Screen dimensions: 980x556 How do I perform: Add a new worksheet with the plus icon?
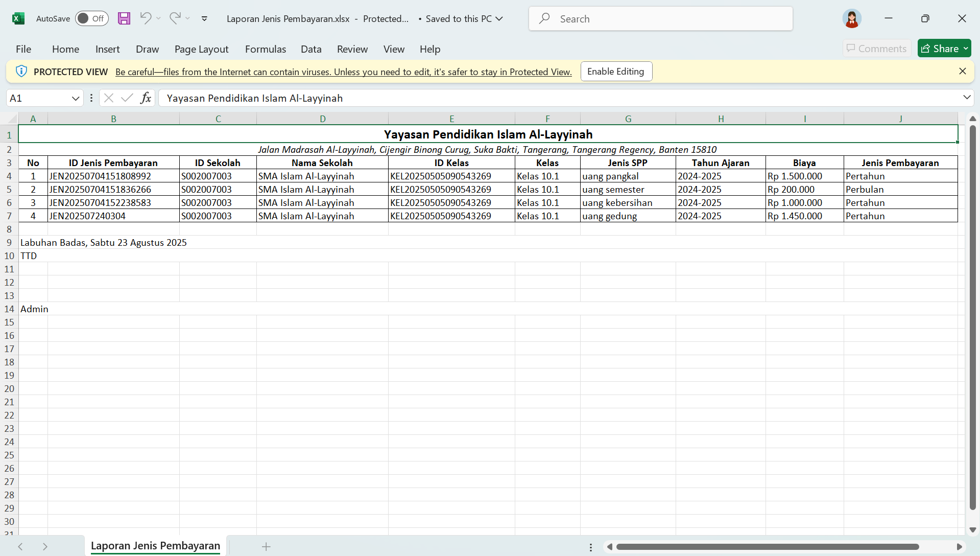click(x=266, y=546)
